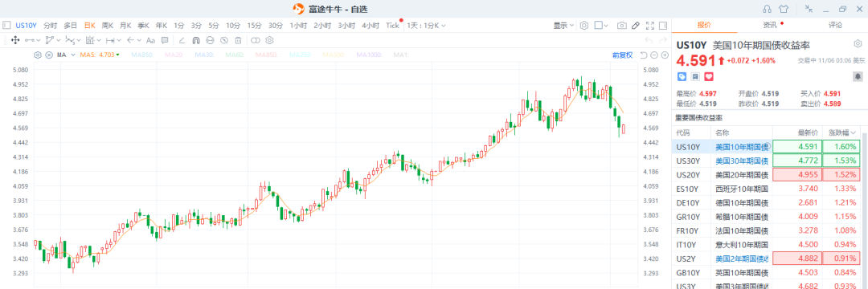Toggle the pencil drawing toolbar icon
This screenshot has height=289, width=868.
636,26
